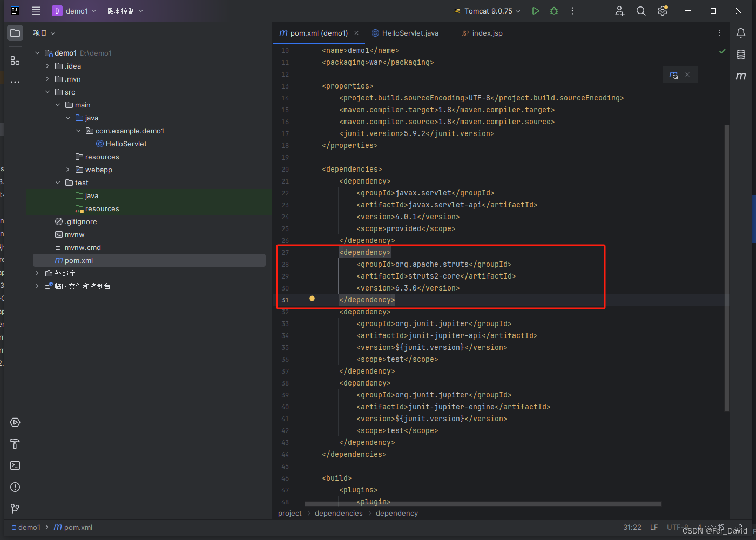Dismiss the Maven reload popup

pyautogui.click(x=687, y=75)
